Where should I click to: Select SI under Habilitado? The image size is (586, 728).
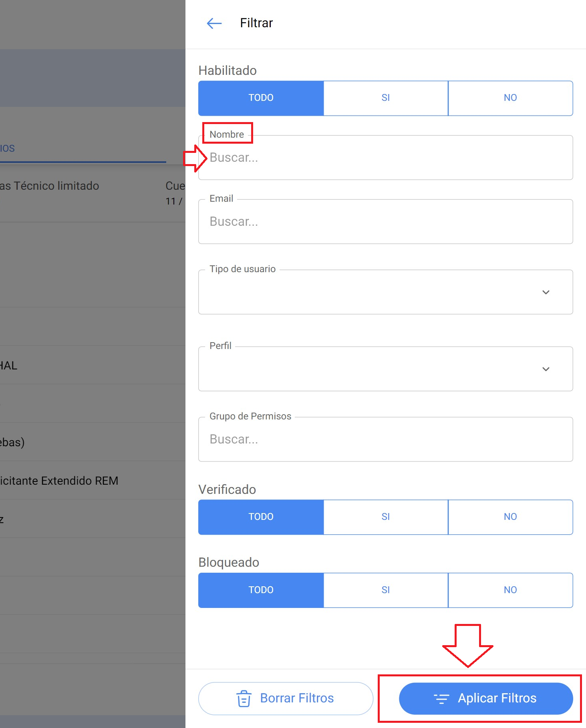tap(385, 98)
